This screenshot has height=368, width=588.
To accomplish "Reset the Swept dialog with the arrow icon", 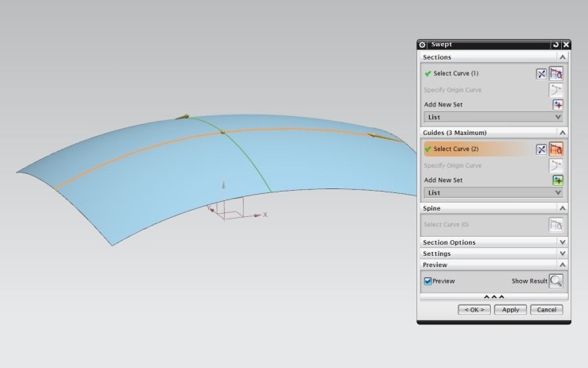I will tap(556, 45).
